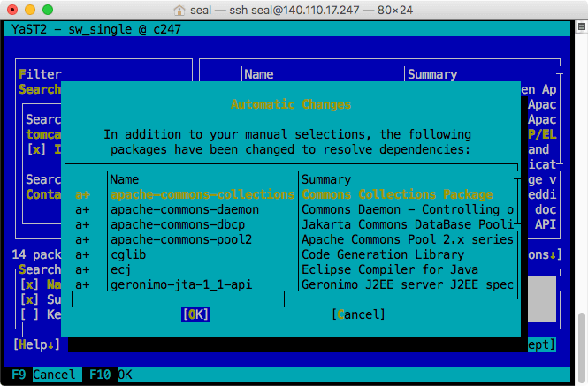Open the partially hidden Actions dropdown at right
The image size is (588, 386).
[x=541, y=254]
